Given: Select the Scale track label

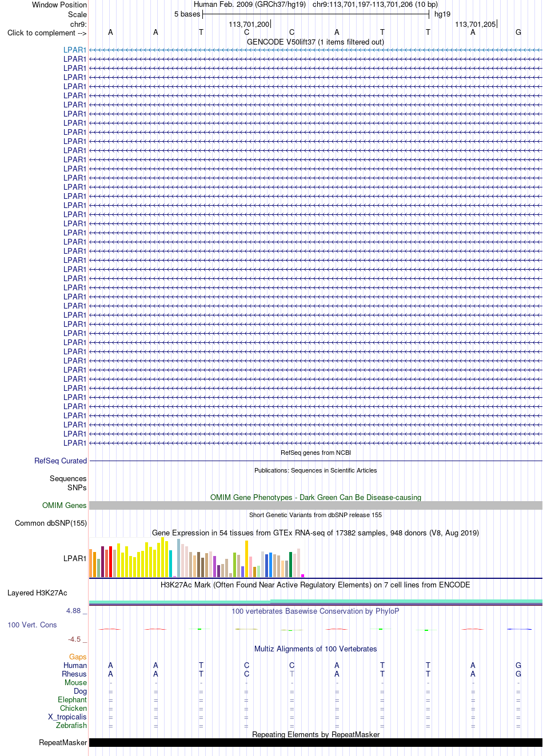Looking at the screenshot, I should coord(77,14).
